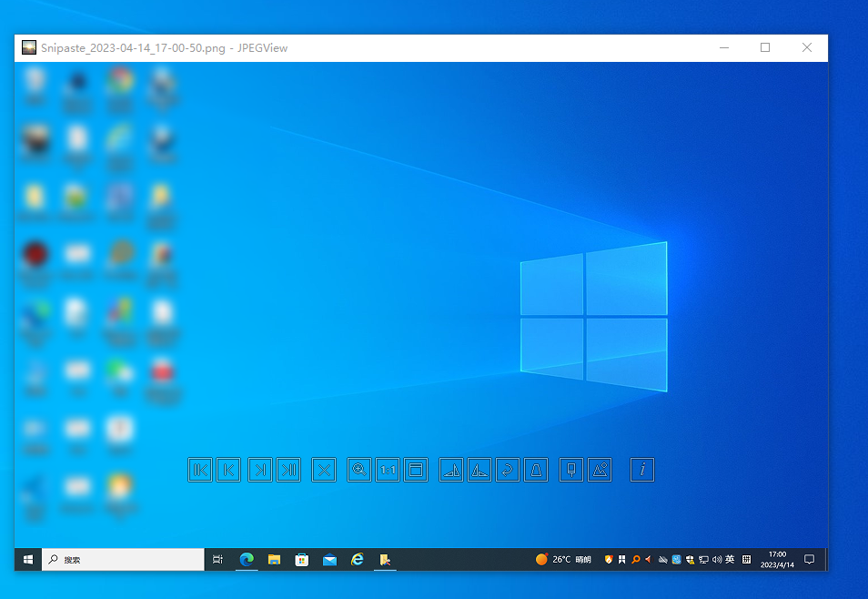Open the JPEGView title bar system icon
Viewport: 868px width, 599px height.
click(29, 47)
